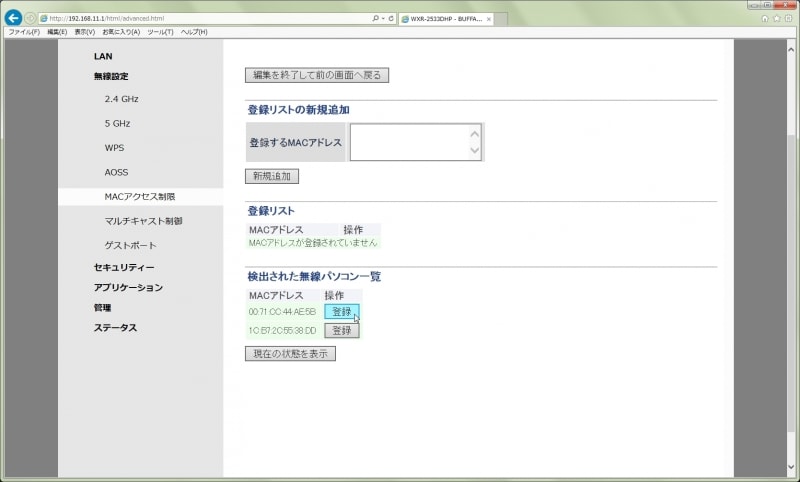800x482 pixels.
Task: Expand the ステータス sidebar section
Action: point(115,327)
